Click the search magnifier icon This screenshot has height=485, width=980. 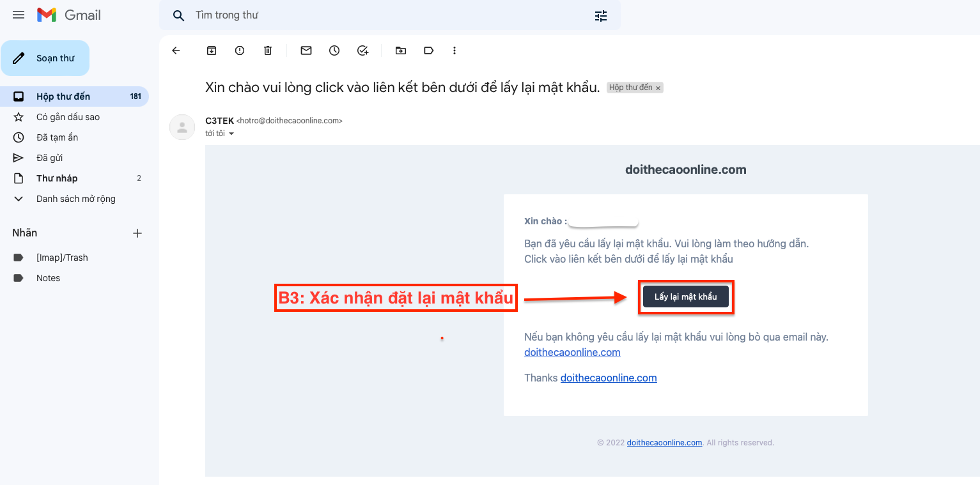[179, 15]
